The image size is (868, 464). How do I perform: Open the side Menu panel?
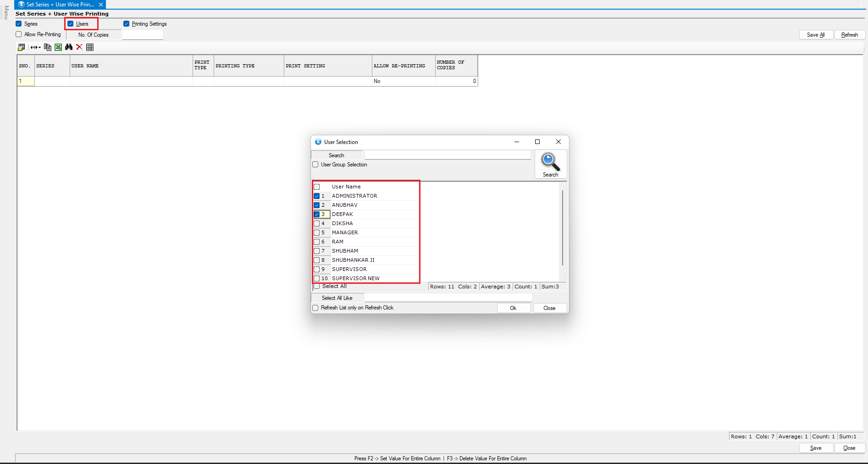(6, 13)
